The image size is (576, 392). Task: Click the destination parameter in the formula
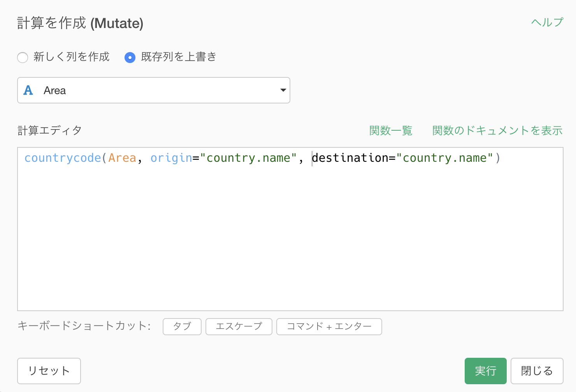click(350, 158)
